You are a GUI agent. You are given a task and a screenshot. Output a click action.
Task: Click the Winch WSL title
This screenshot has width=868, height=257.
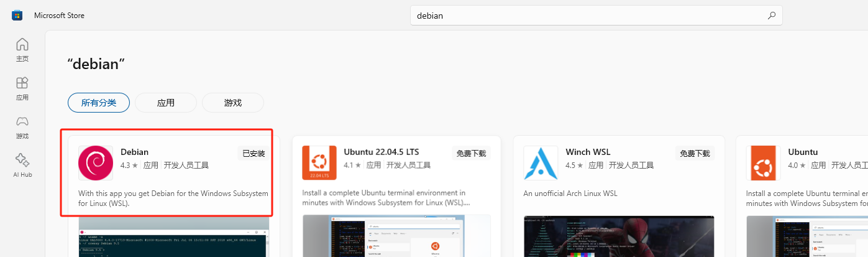pos(588,152)
